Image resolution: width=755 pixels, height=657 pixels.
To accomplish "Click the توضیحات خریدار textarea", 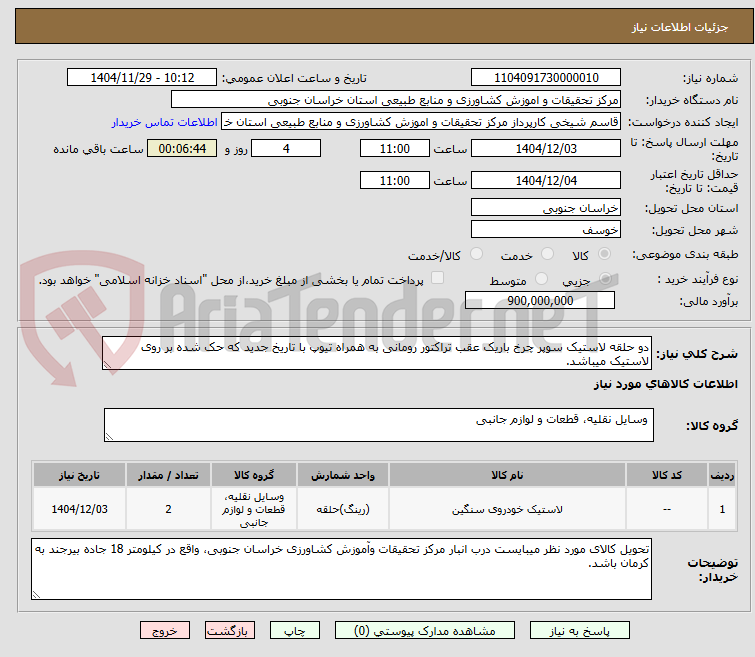I will click(x=341, y=569).
